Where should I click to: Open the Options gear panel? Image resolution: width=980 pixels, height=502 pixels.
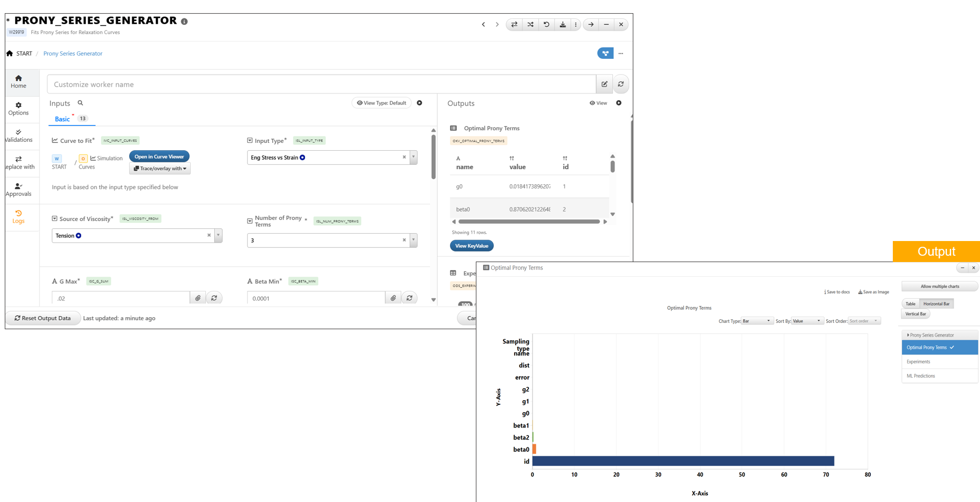(18, 109)
